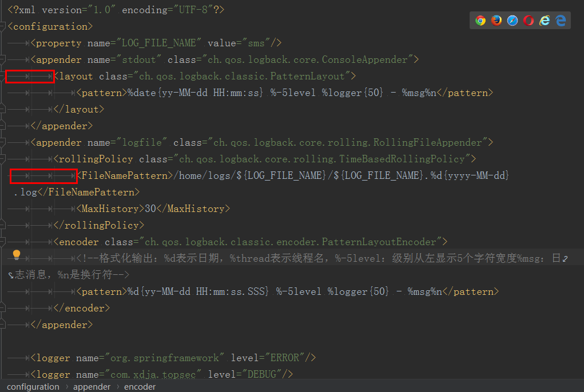This screenshot has width=584, height=392.
Task: Click the "sms" property value
Action: 256,43
